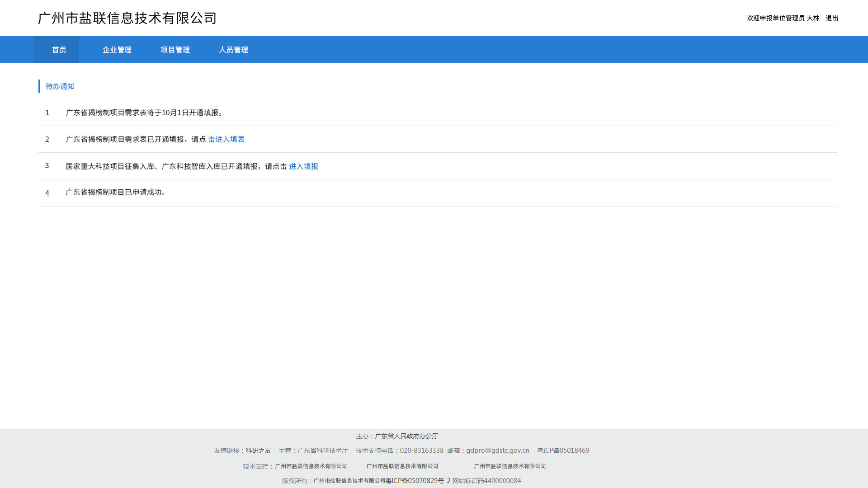
Task: Click the 广东省人民政府办公厅 footer link
Action: tap(406, 436)
